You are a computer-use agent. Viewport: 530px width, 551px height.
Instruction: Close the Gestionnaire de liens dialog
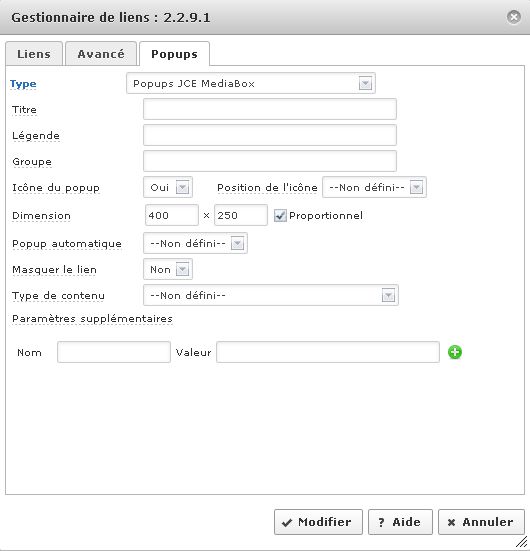[513, 17]
